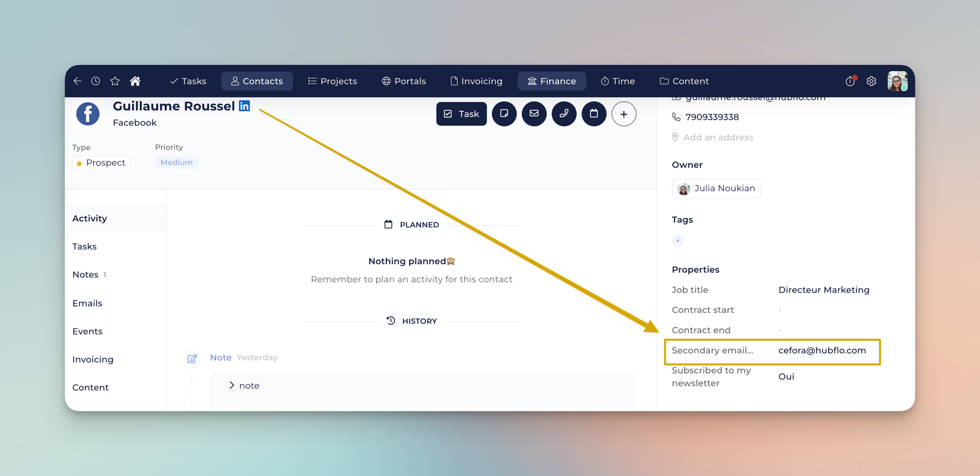Image resolution: width=980 pixels, height=476 pixels.
Task: Click the Task button
Action: (x=461, y=114)
